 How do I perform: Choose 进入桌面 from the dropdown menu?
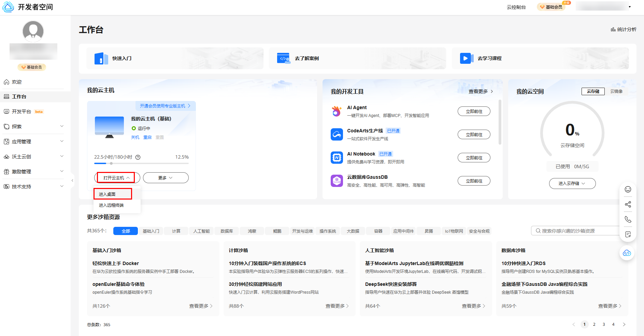tap(117, 194)
